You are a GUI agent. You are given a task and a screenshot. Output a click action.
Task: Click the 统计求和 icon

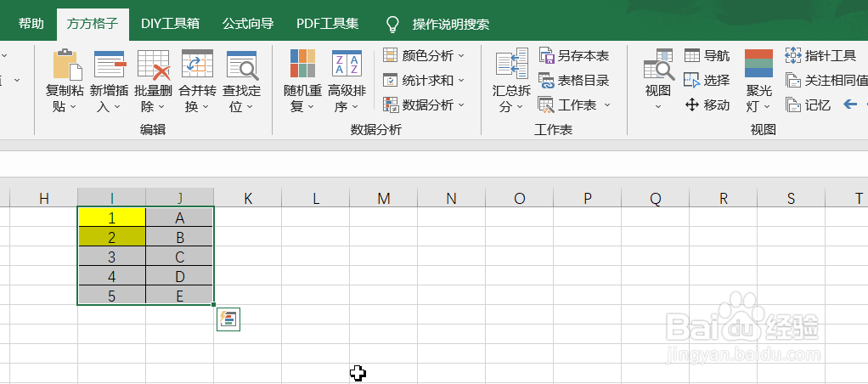(x=391, y=81)
